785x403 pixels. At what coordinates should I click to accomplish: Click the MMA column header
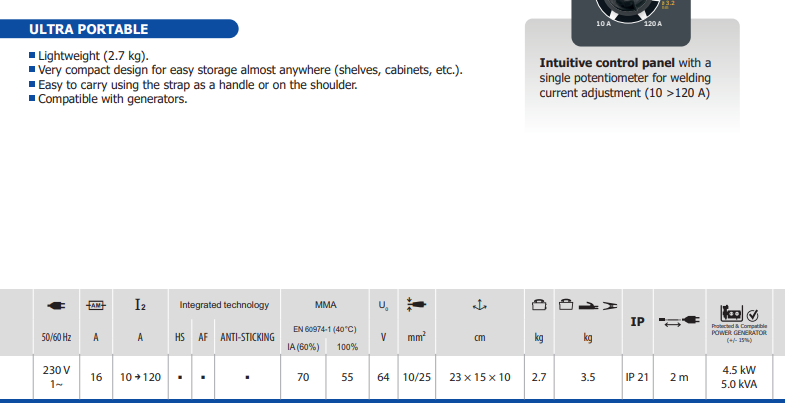pos(326,304)
